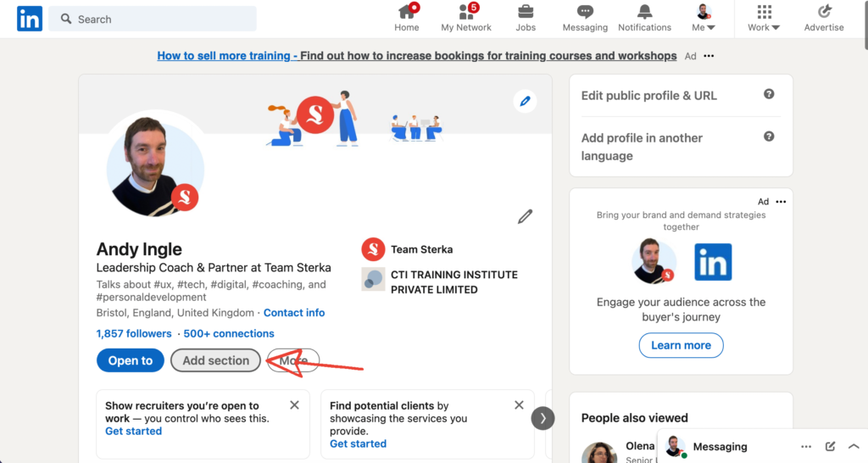This screenshot has height=463, width=868.
Task: Open CTI TRAINING INSTITUTE PRIVATE LIMITED link
Action: (454, 282)
